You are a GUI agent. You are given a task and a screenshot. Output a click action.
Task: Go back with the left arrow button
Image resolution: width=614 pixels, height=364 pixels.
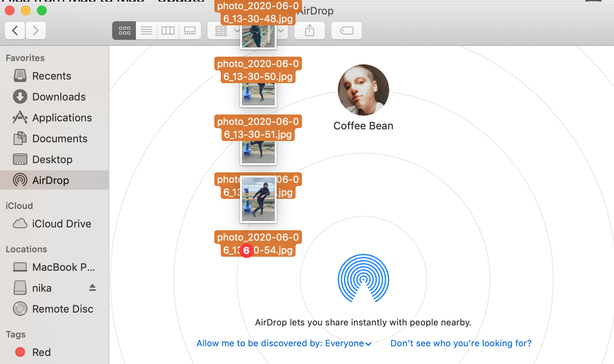(x=15, y=31)
